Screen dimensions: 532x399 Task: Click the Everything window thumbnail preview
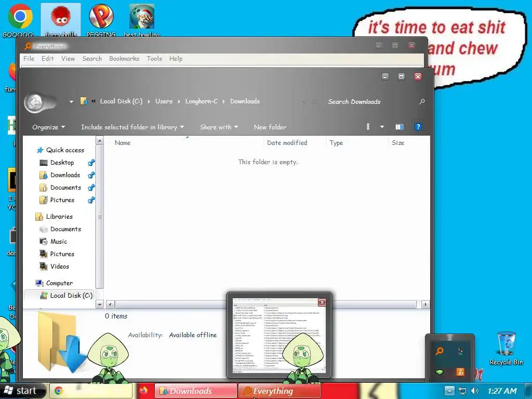(279, 335)
